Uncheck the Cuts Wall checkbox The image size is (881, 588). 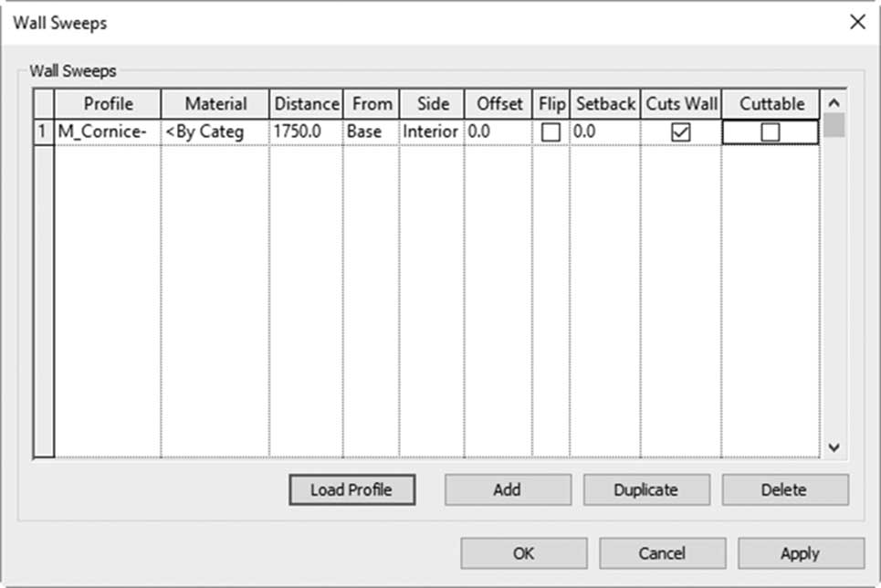(x=680, y=132)
